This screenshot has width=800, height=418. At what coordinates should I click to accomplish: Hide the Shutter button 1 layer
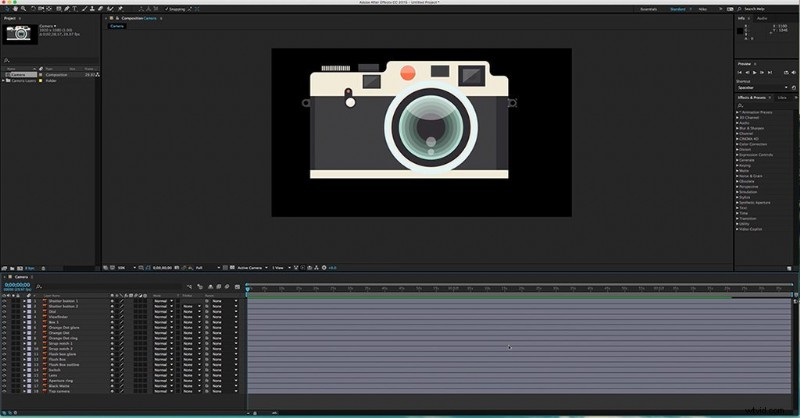coord(4,301)
